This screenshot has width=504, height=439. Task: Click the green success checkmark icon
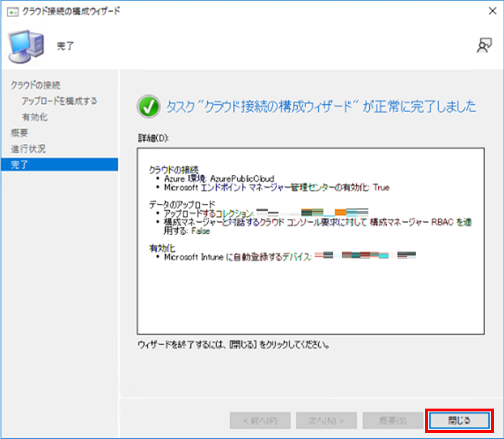pos(148,107)
